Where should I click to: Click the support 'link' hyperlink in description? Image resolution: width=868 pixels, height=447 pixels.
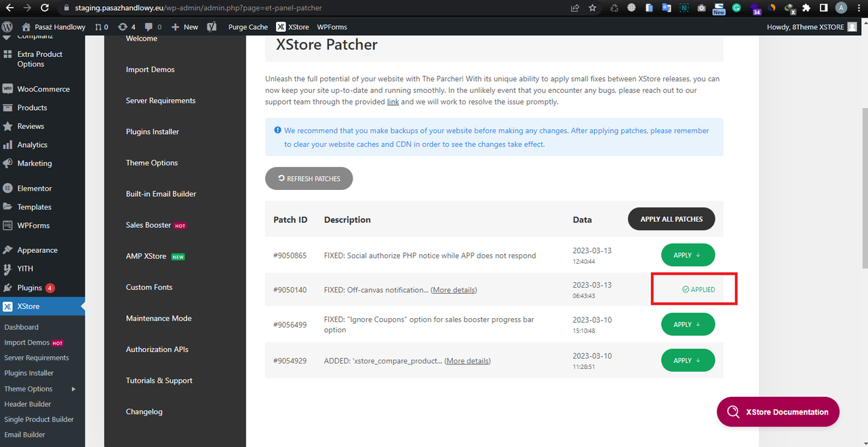[393, 102]
